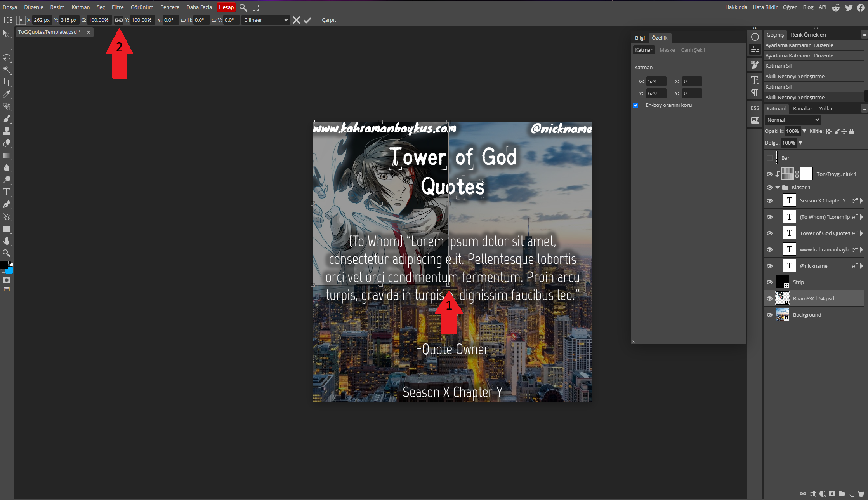
Task: Hide the BaamS3Ch64.psd layer
Action: (769, 298)
